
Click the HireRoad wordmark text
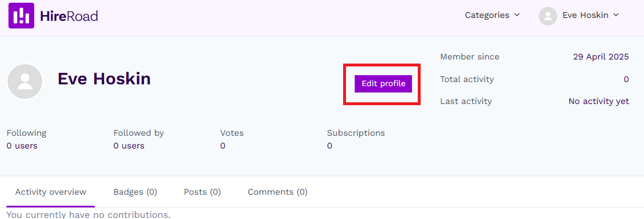pyautogui.click(x=69, y=16)
